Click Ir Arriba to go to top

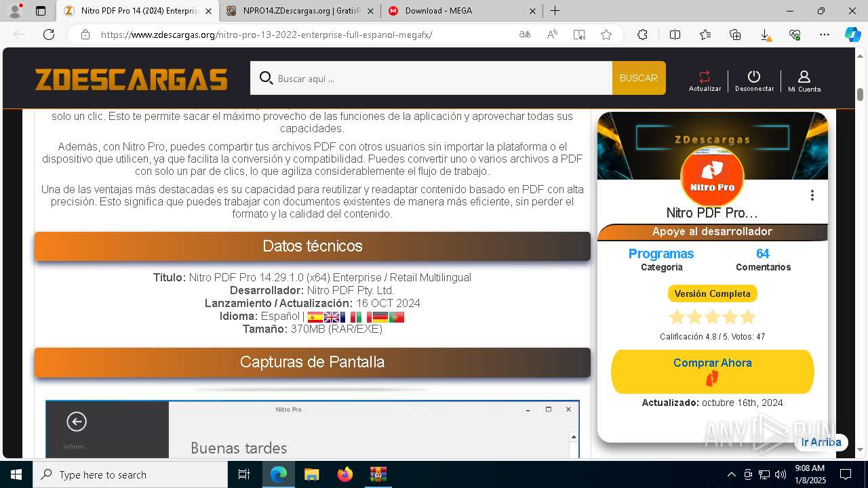tap(821, 442)
